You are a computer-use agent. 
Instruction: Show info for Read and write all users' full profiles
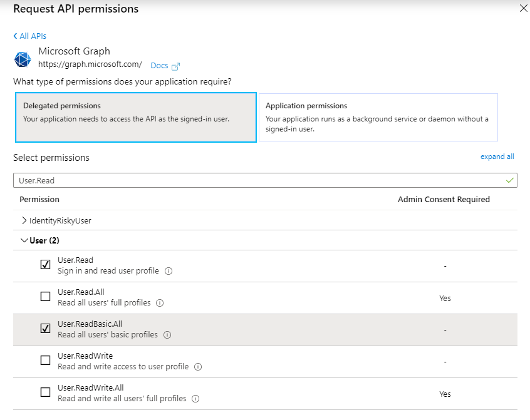click(x=195, y=399)
